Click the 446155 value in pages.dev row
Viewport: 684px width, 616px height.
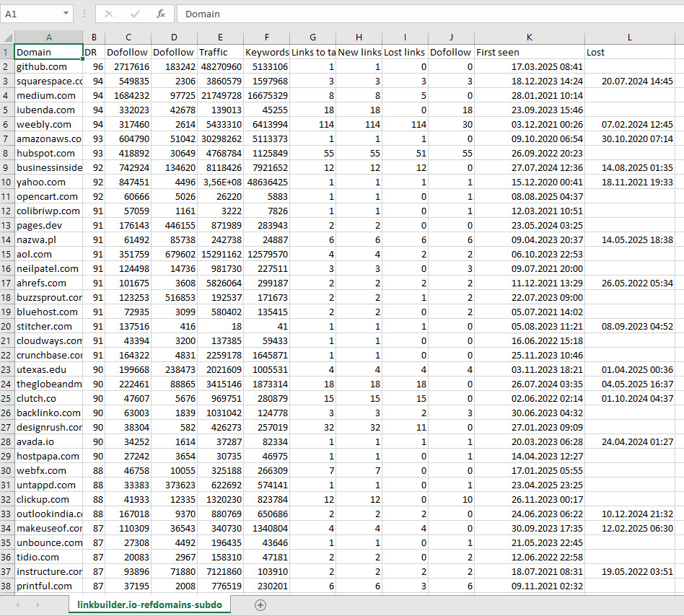pyautogui.click(x=174, y=225)
